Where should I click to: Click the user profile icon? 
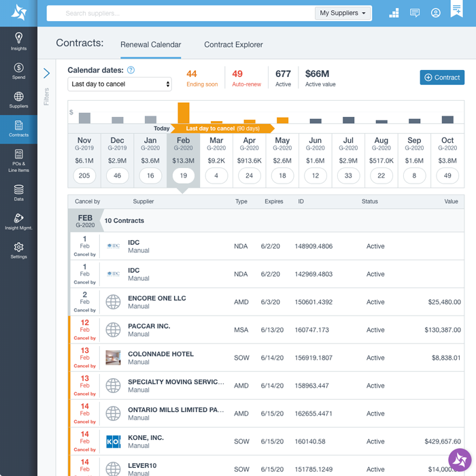click(435, 13)
